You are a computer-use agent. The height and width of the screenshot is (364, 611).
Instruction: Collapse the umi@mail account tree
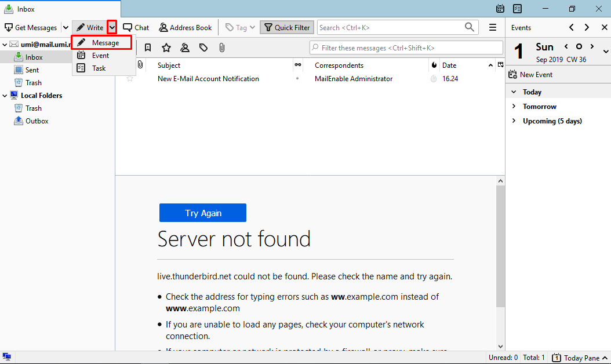point(5,45)
